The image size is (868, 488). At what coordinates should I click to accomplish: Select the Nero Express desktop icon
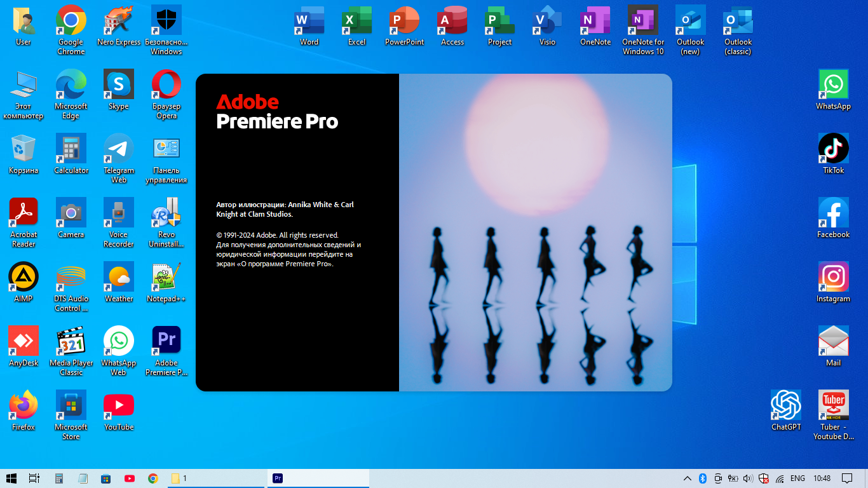coord(119,25)
